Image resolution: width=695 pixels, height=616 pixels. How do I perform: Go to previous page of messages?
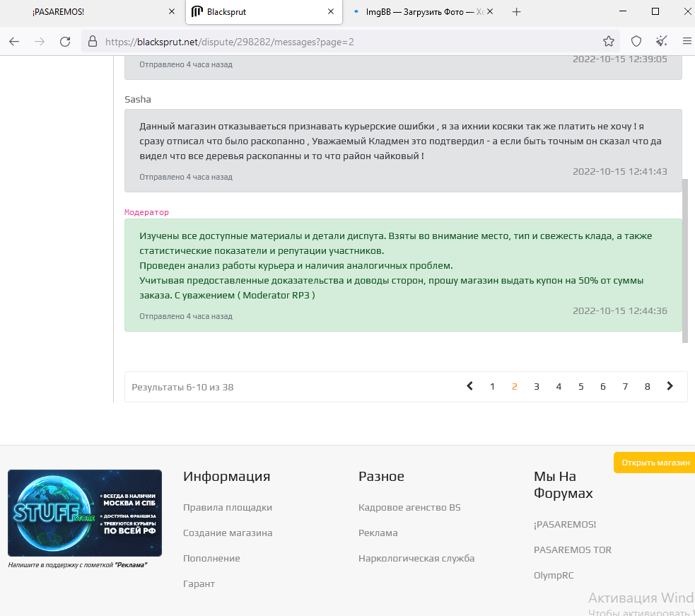point(470,386)
